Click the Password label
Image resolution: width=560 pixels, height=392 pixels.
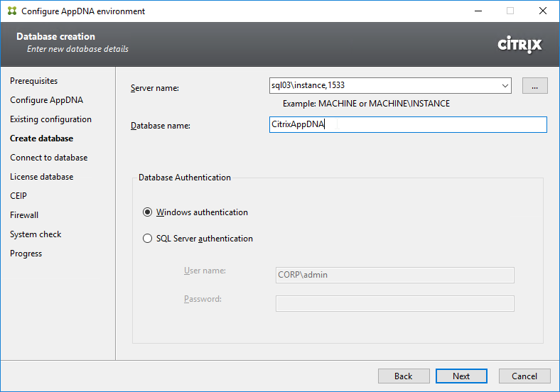click(x=203, y=299)
